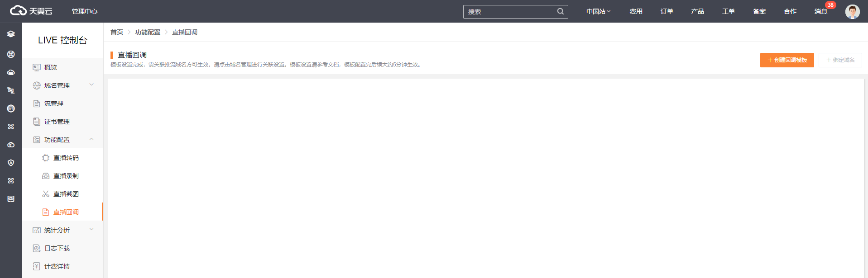Collapse the 功能配置 chevron
This screenshot has width=868, height=278.
91,139
